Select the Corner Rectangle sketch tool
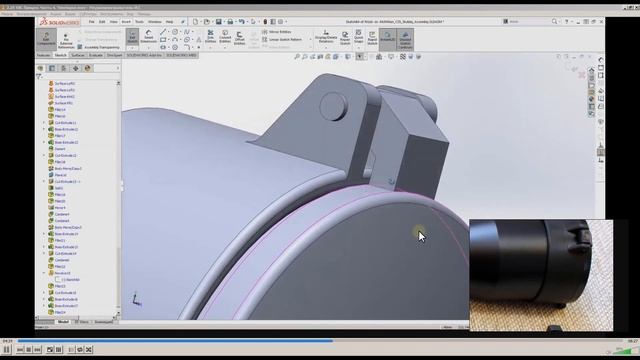Image resolution: width=640 pixels, height=360 pixels. pyautogui.click(x=163, y=40)
